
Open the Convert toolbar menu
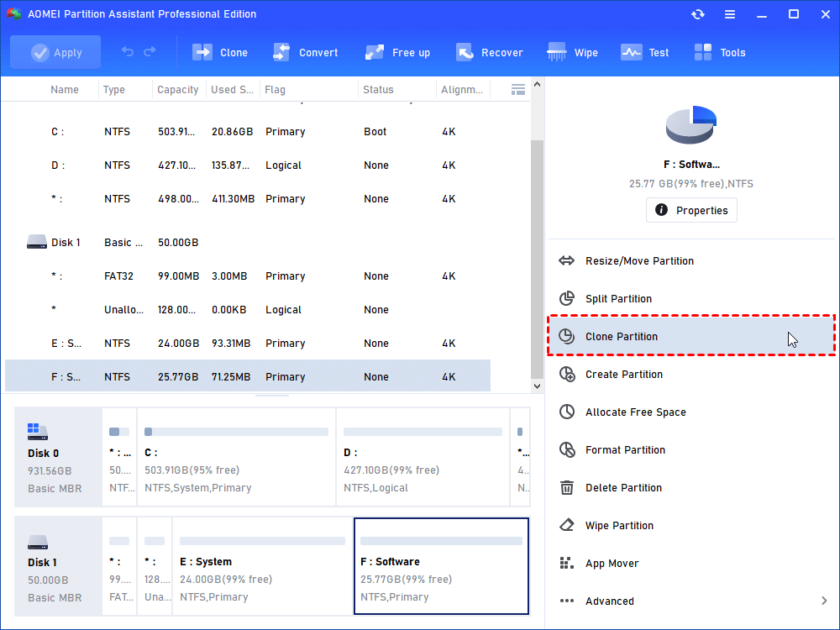pos(306,52)
